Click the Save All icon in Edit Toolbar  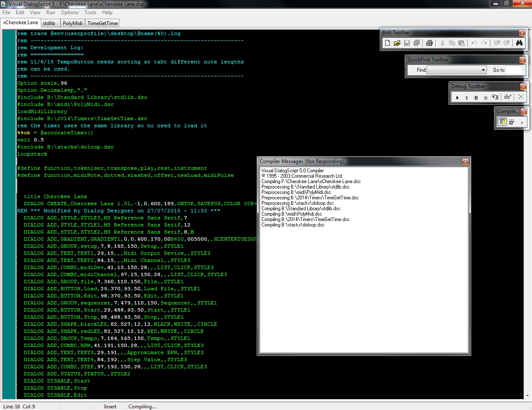click(417, 43)
